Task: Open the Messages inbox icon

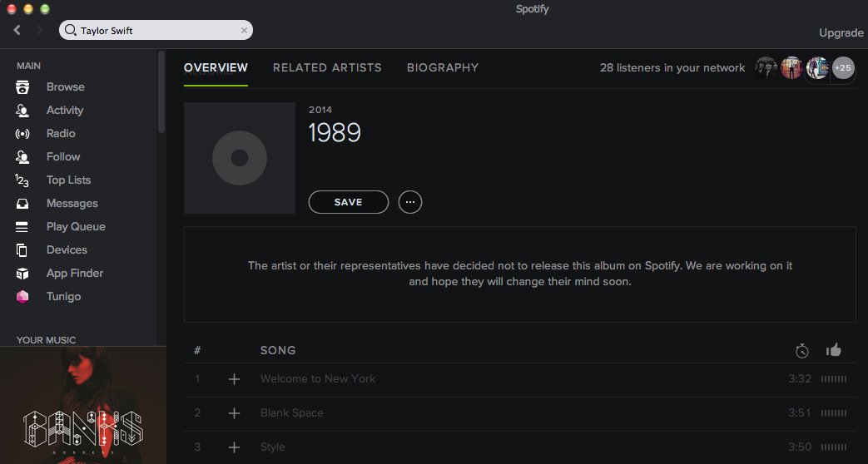Action: point(22,204)
